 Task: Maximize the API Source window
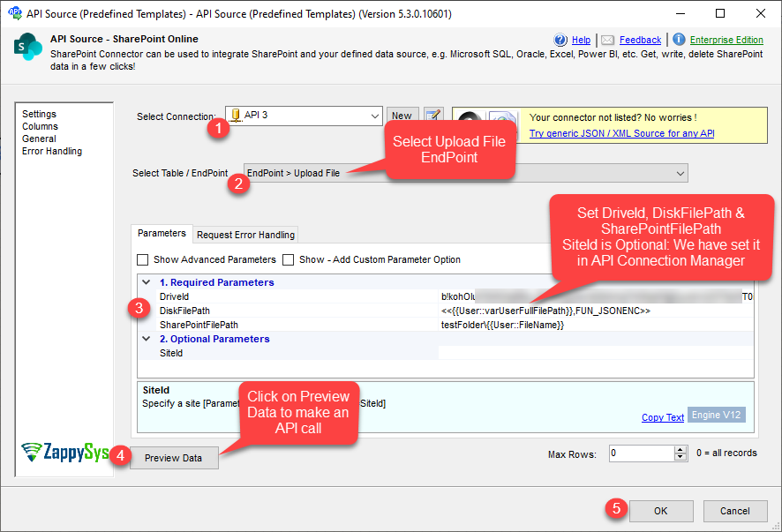[720, 13]
